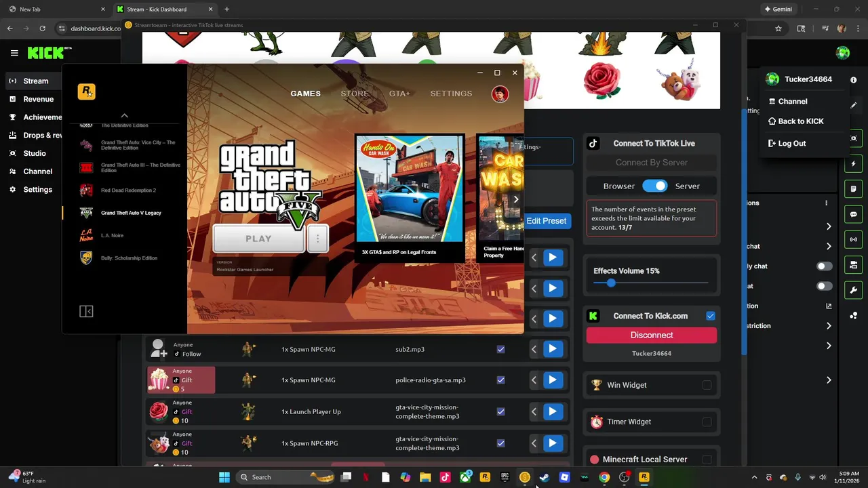Uncheck the Connect To Kick.com checkbox
Viewport: 868px width, 488px height.
coord(710,316)
